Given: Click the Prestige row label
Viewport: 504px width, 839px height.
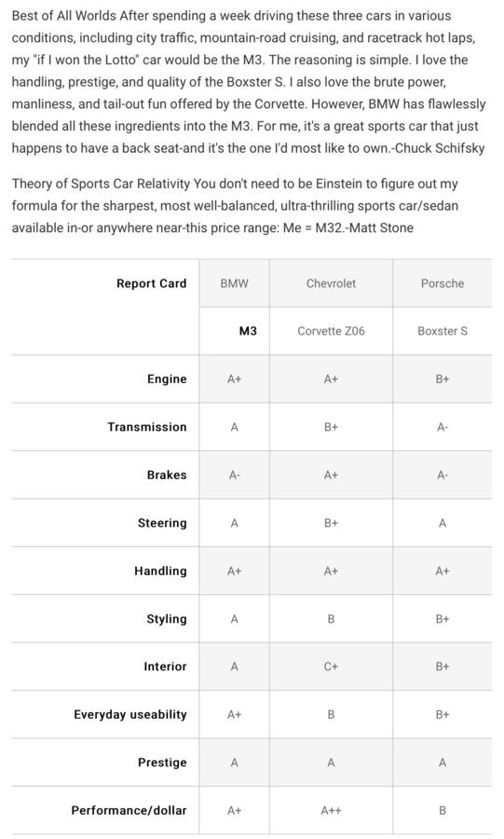Looking at the screenshot, I should click(162, 763).
